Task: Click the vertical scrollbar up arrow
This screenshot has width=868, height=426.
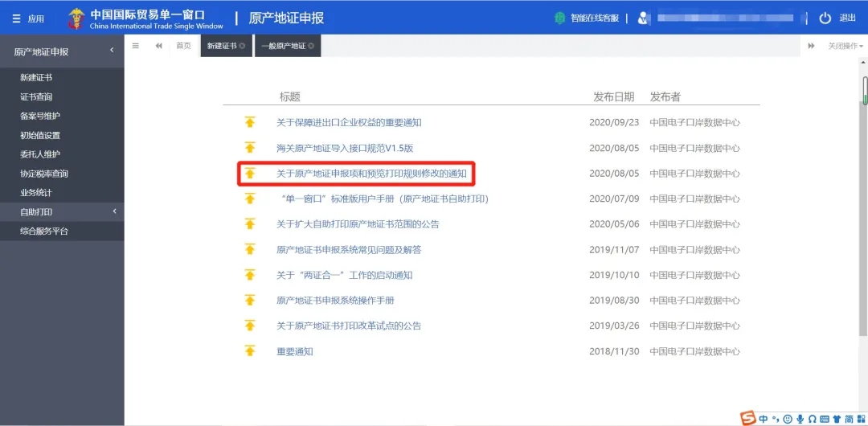Action: [x=864, y=70]
